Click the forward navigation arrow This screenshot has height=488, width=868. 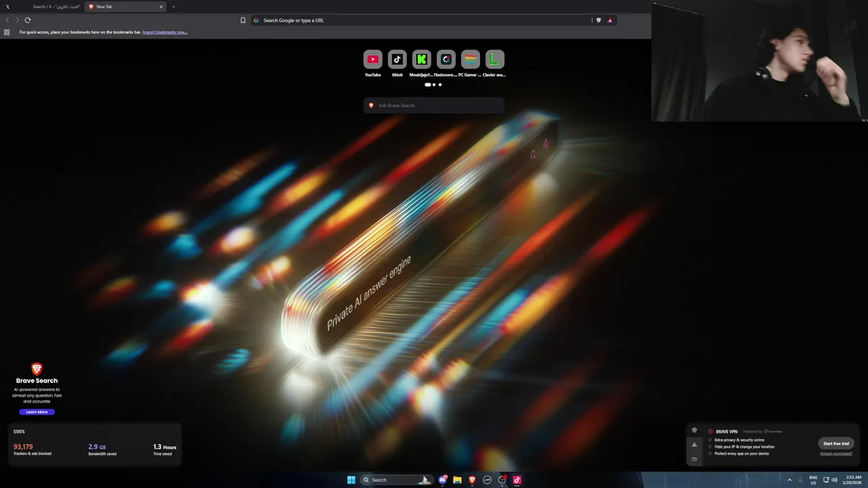click(17, 20)
